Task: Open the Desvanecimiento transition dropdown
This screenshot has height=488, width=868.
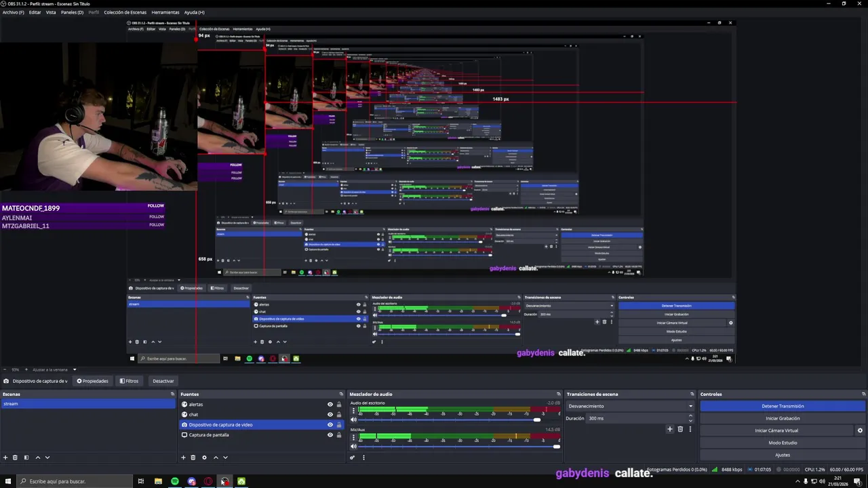Action: click(x=630, y=406)
